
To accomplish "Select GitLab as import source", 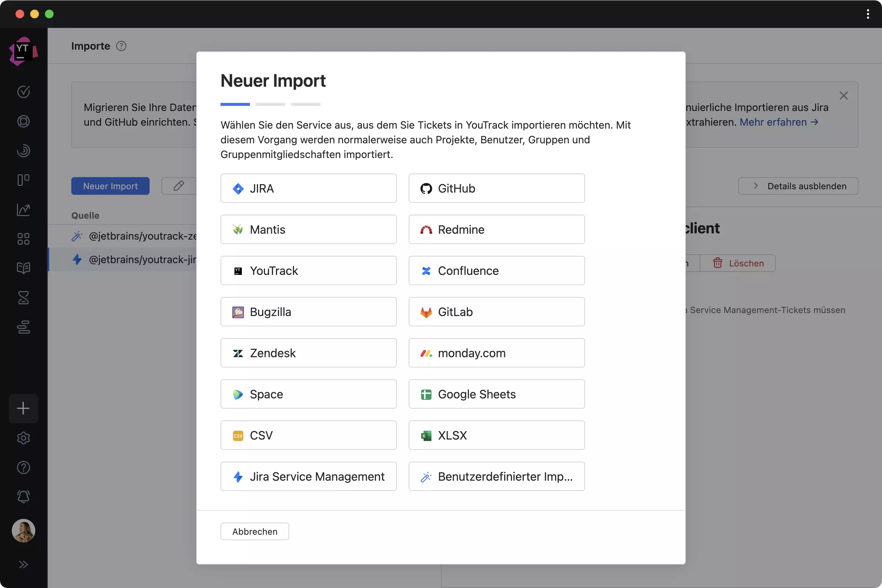I will (496, 311).
